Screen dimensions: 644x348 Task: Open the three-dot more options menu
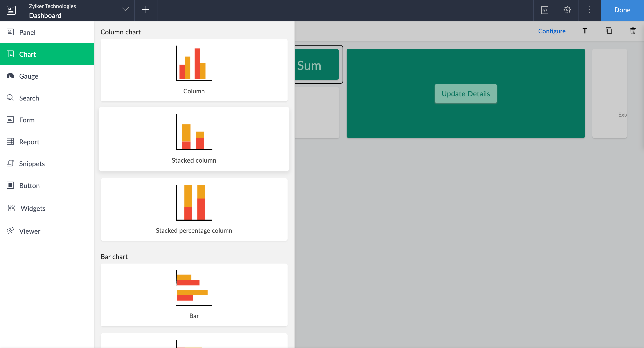coord(589,10)
